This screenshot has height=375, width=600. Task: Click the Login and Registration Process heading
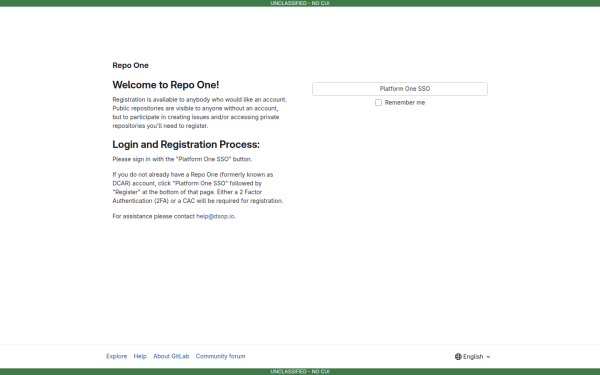186,145
